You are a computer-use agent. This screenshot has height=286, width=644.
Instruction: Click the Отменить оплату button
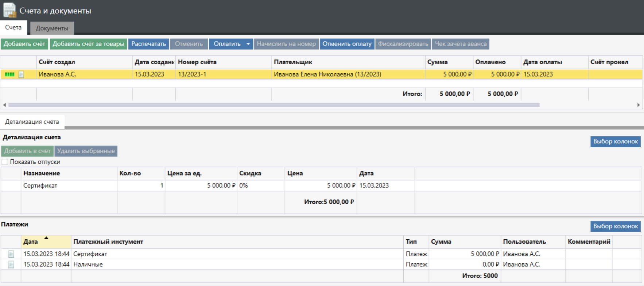coord(347,44)
